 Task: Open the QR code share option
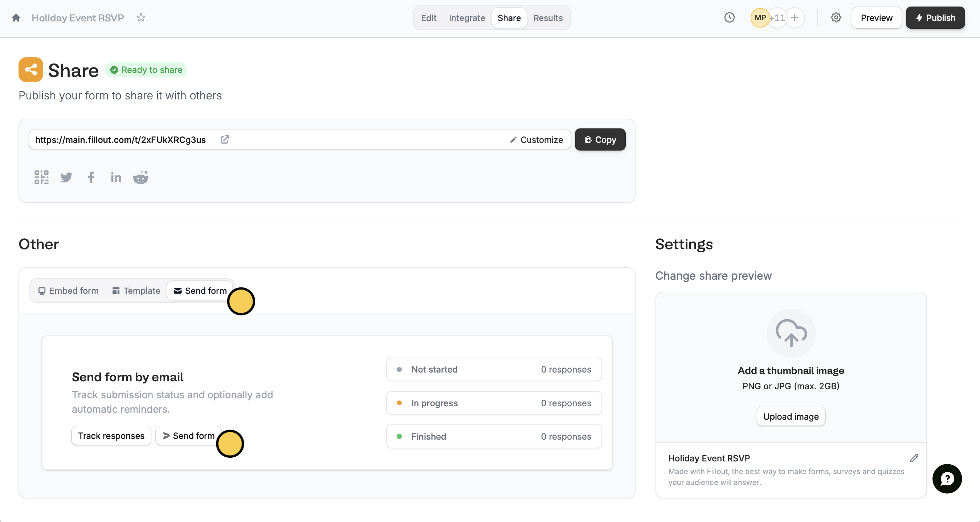41,177
